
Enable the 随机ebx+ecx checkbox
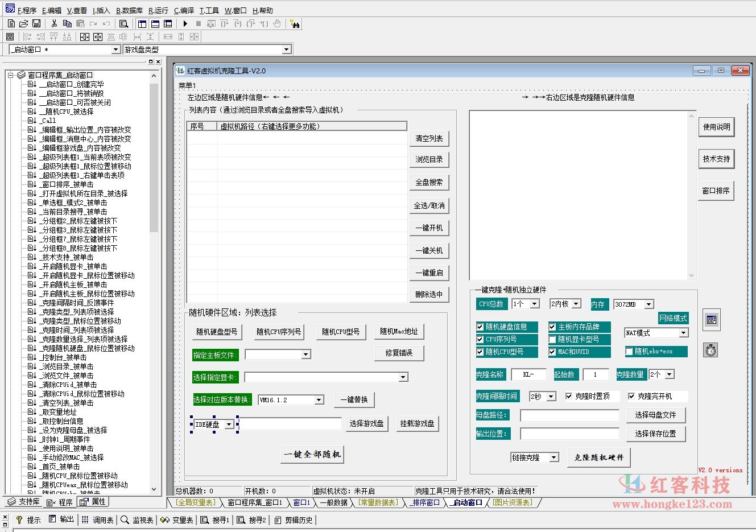point(629,352)
